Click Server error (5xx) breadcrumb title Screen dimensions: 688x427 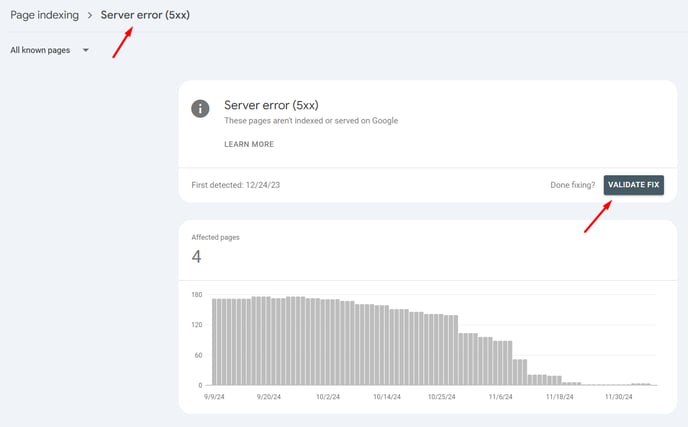(x=145, y=15)
